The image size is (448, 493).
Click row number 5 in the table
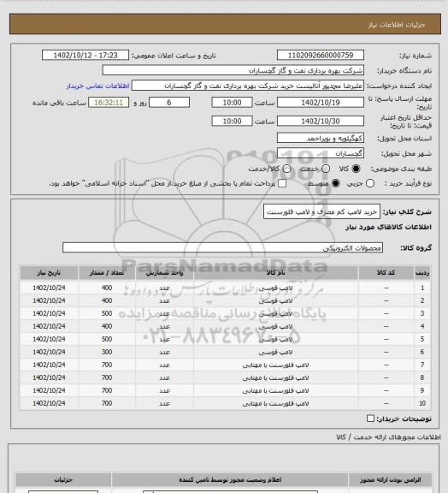coord(422,339)
